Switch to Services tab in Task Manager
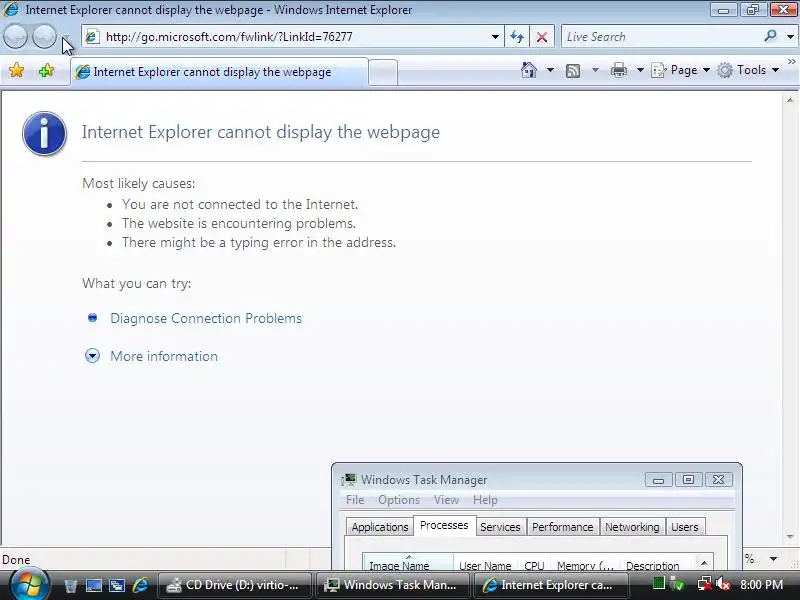Image resolution: width=800 pixels, height=600 pixels. click(x=500, y=527)
